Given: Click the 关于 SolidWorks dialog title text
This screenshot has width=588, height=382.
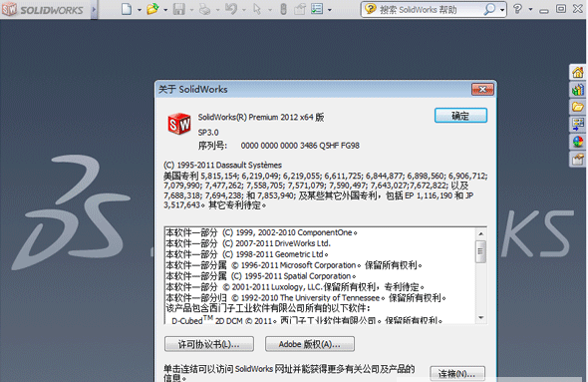Looking at the screenshot, I should (192, 90).
